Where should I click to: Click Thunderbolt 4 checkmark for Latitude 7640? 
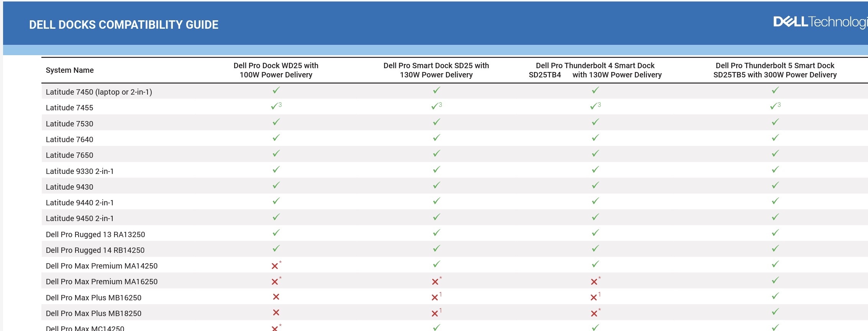pos(595,138)
